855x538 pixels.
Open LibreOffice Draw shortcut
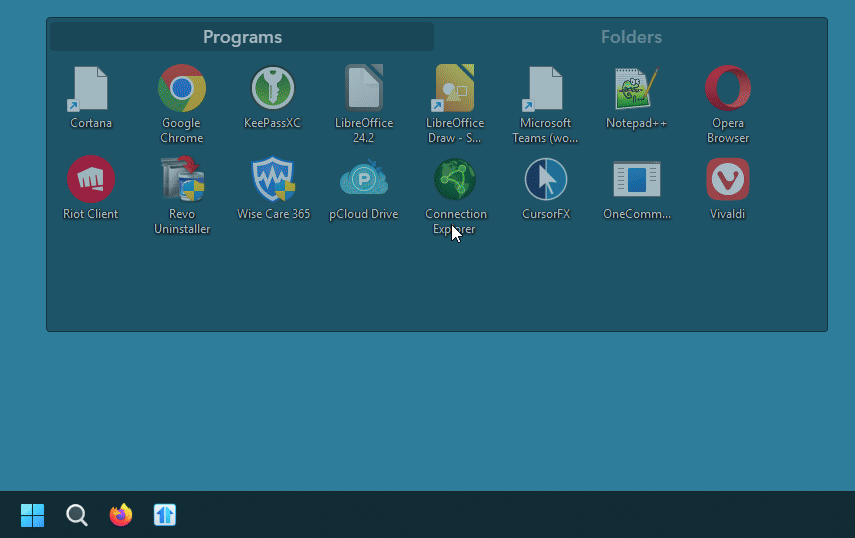pos(455,90)
